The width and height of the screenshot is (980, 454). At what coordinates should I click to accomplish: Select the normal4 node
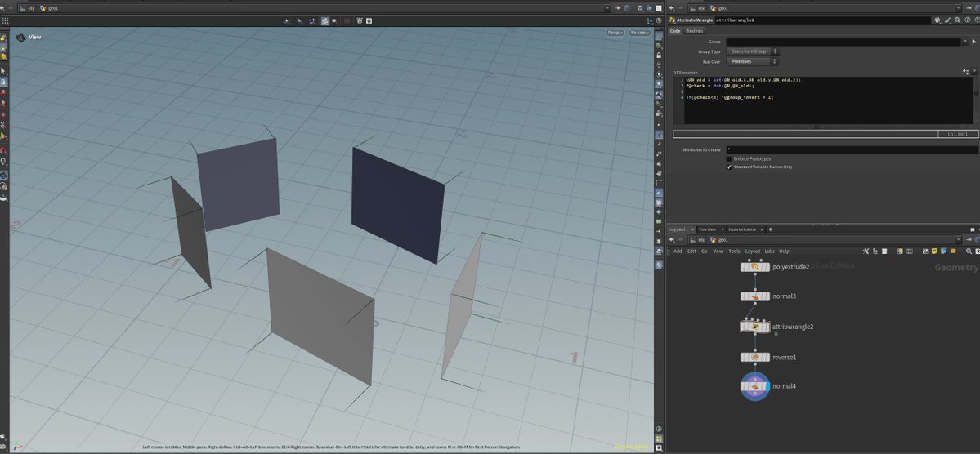(x=755, y=386)
